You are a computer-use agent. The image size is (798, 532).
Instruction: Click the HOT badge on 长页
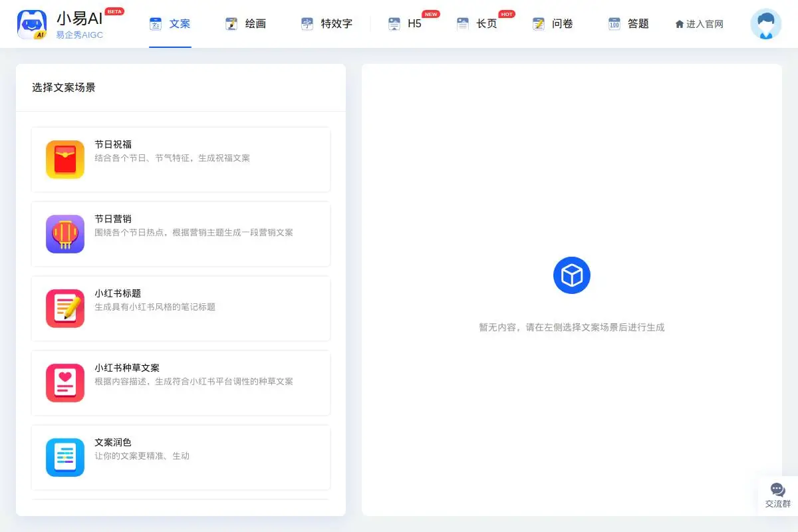(x=507, y=14)
